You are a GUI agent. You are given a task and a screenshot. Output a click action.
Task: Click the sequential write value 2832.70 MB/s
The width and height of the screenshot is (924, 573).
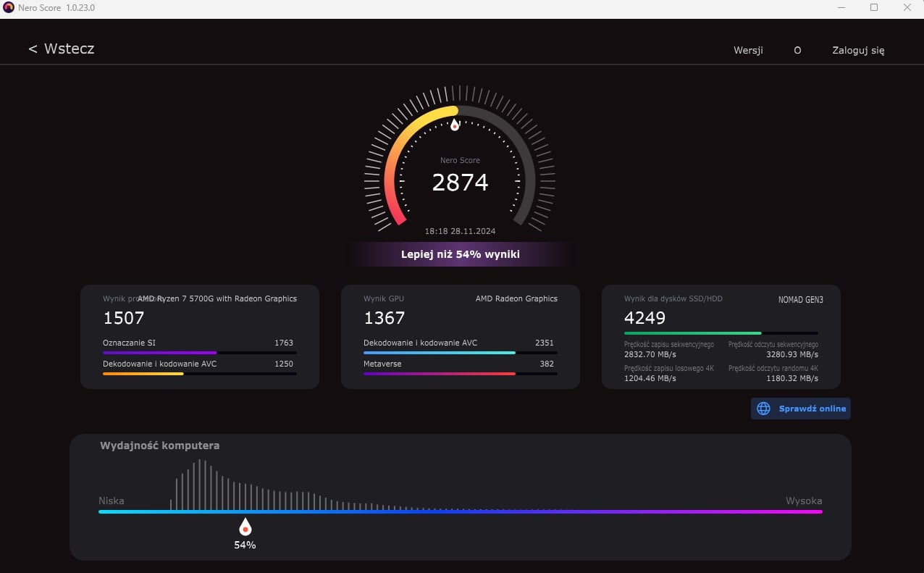pos(650,355)
